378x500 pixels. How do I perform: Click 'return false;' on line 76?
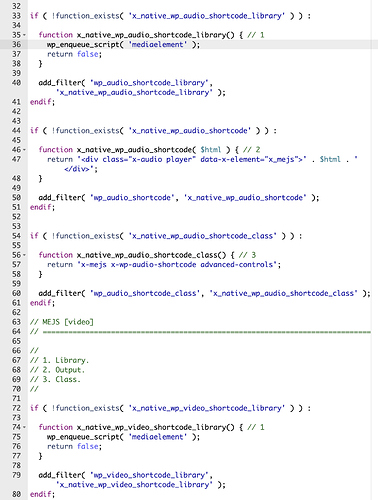click(x=74, y=446)
